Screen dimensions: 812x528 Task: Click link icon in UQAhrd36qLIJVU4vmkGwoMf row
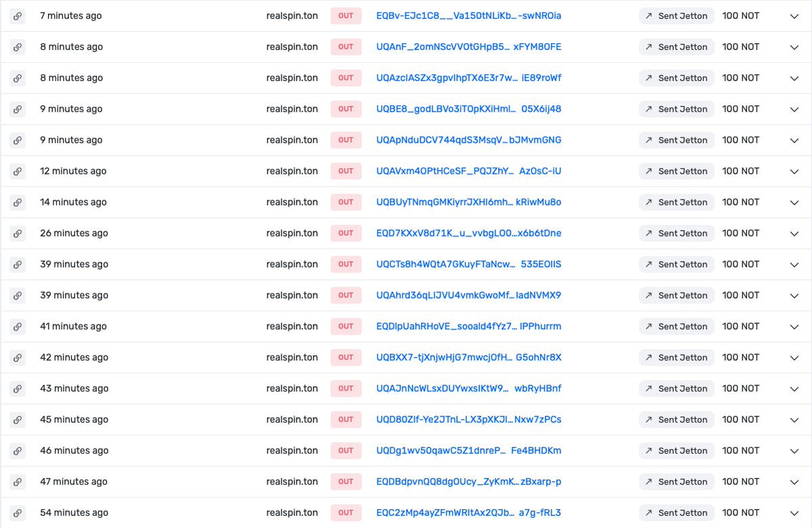(x=18, y=295)
